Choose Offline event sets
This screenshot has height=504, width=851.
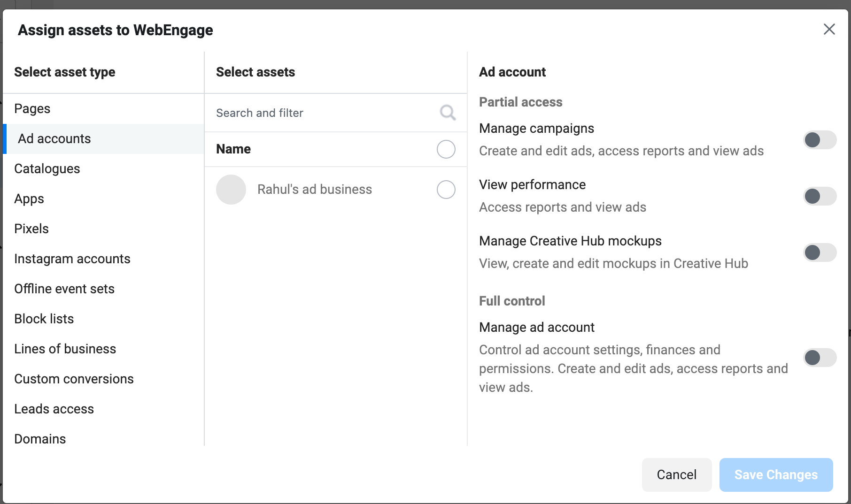[64, 289]
